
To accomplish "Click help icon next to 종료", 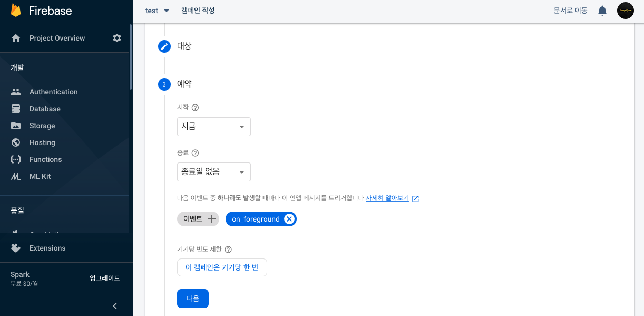I will 195,153.
